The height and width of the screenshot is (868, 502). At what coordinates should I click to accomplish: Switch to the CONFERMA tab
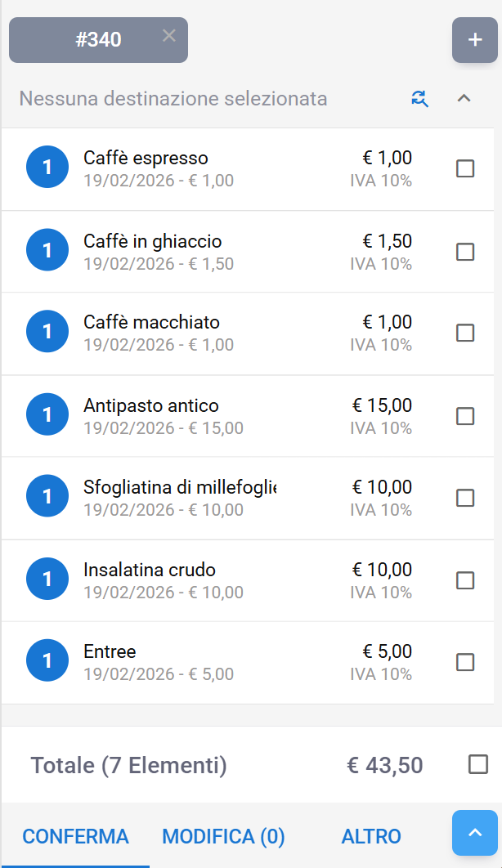(x=75, y=836)
